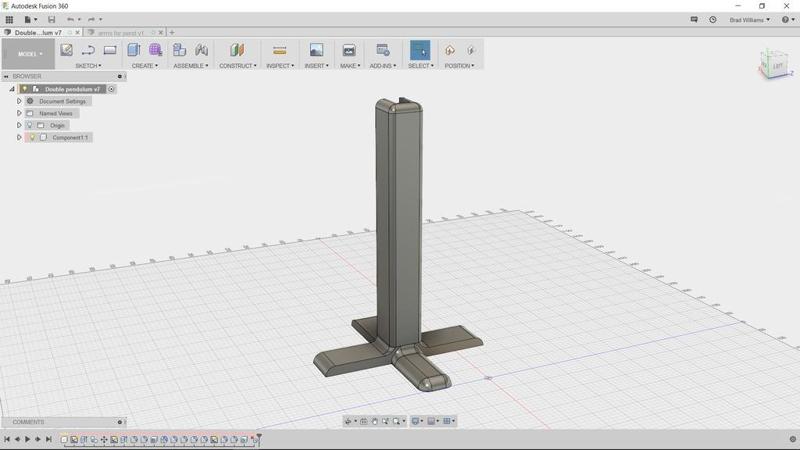Screen dimensions: 800x450
Task: Select the New Component icon
Action: coord(179,50)
